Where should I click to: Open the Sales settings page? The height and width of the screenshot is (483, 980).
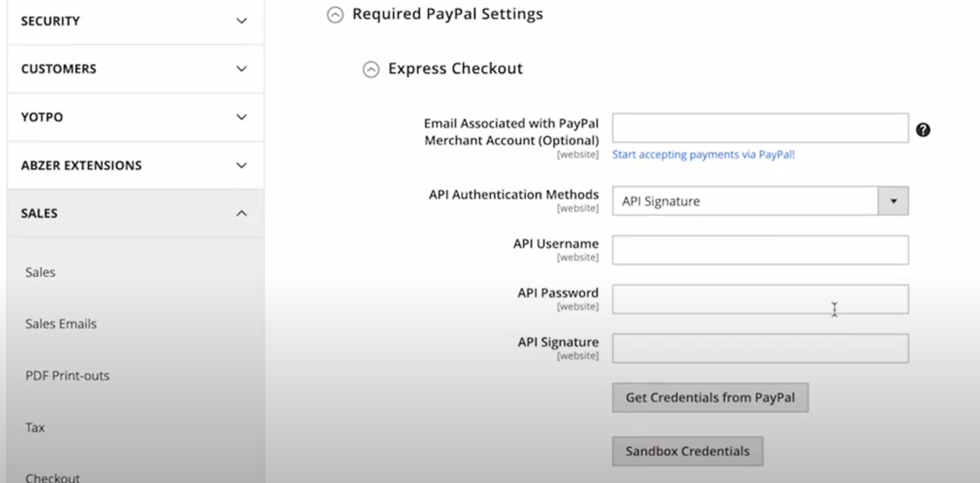(x=40, y=272)
